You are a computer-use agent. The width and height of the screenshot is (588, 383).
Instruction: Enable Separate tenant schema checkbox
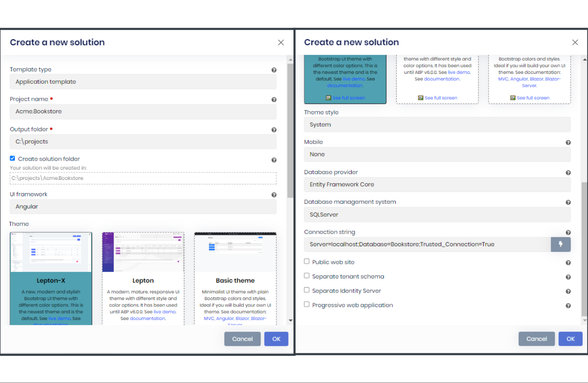click(x=307, y=276)
